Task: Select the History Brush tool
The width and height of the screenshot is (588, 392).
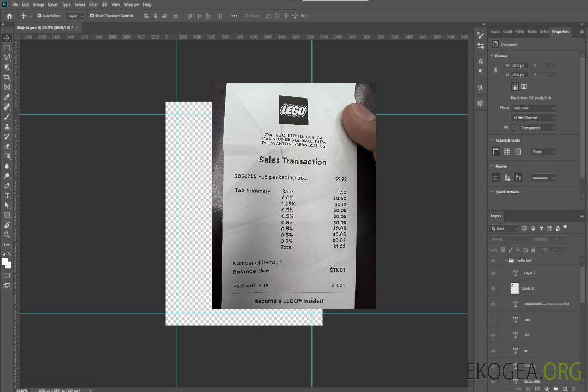Action: (7, 137)
